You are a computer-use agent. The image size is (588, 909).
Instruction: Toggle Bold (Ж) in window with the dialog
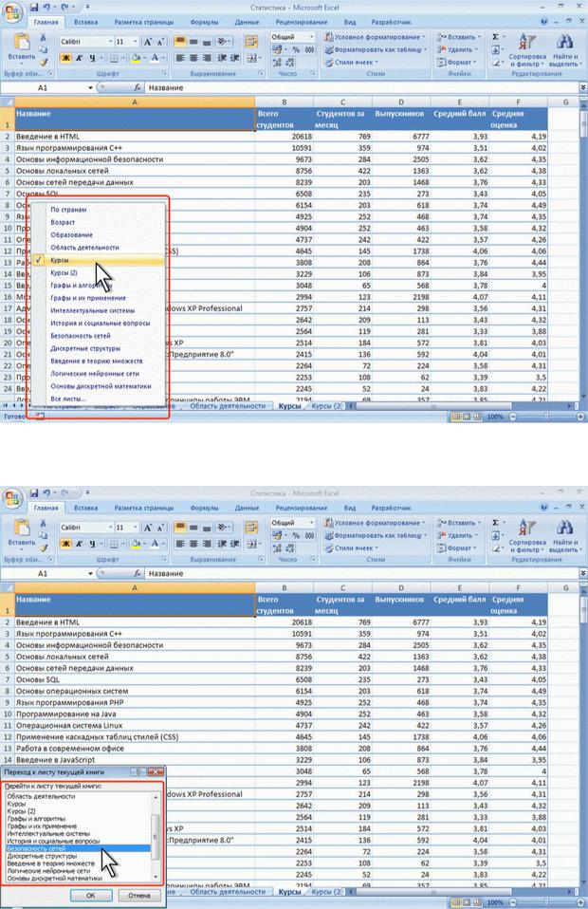point(65,544)
